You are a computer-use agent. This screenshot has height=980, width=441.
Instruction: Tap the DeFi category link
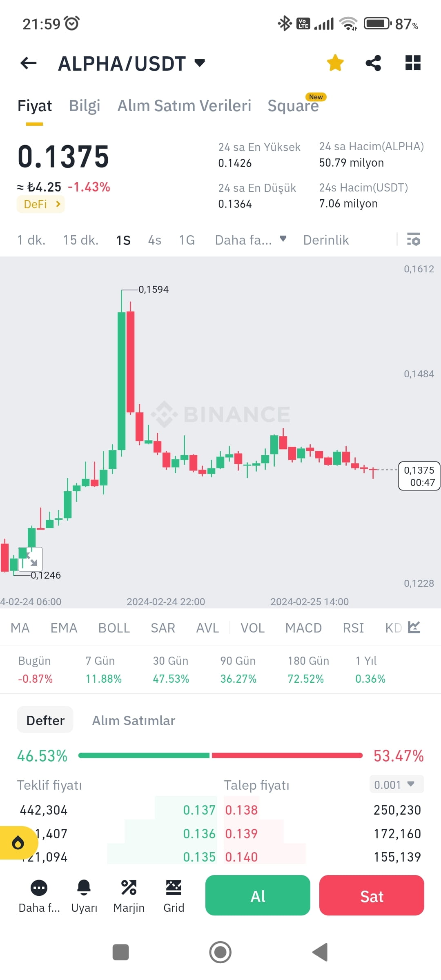(x=40, y=204)
